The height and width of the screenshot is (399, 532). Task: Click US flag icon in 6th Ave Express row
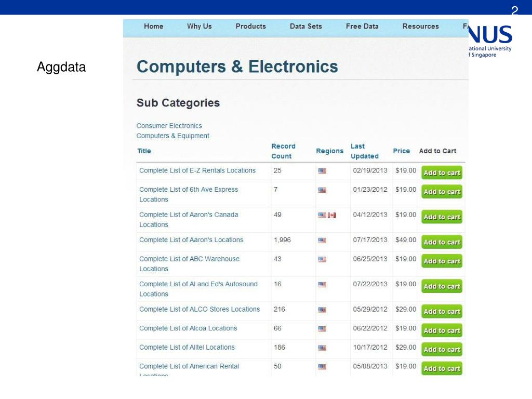[322, 190]
